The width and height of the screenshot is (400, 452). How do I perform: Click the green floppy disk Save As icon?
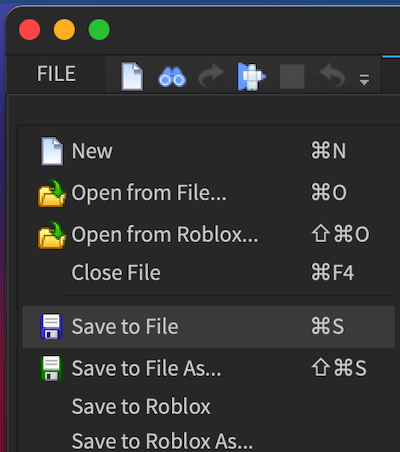[x=51, y=368]
